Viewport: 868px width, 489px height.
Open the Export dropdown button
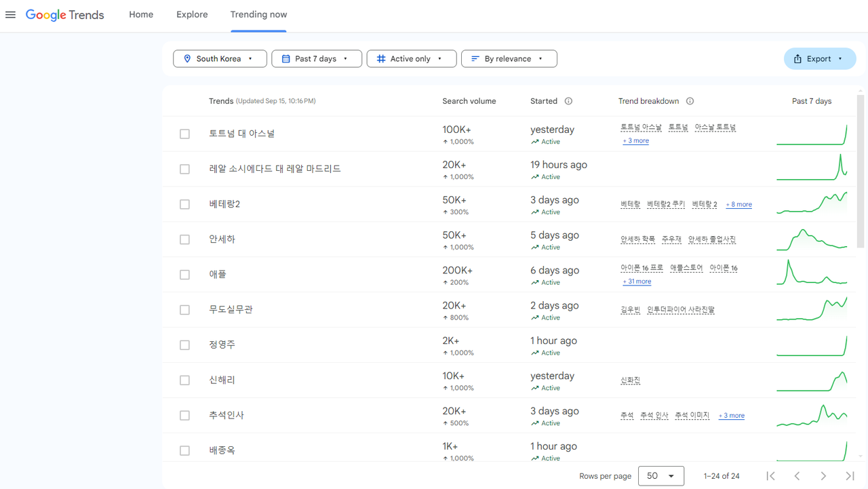[x=819, y=59]
